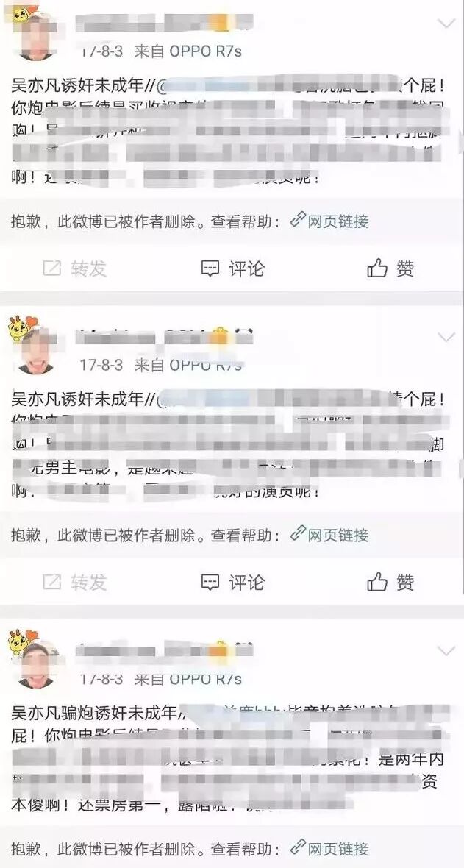The image size is (464, 868).
Task: Click the 转发 label on first post
Action: click(88, 269)
